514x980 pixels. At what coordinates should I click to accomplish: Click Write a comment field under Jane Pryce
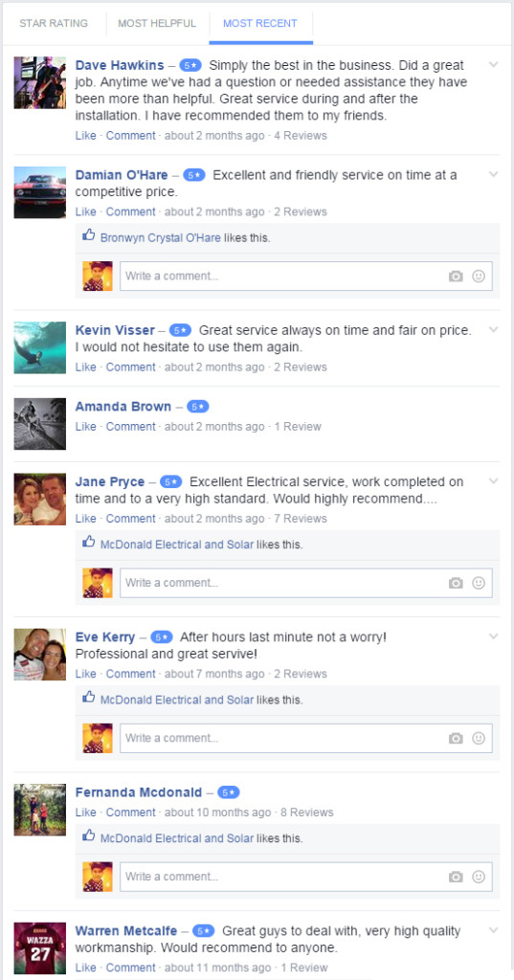pyautogui.click(x=305, y=583)
